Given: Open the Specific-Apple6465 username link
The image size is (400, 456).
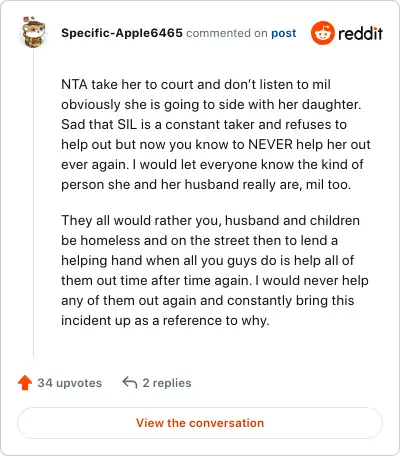Looking at the screenshot, I should pos(122,33).
